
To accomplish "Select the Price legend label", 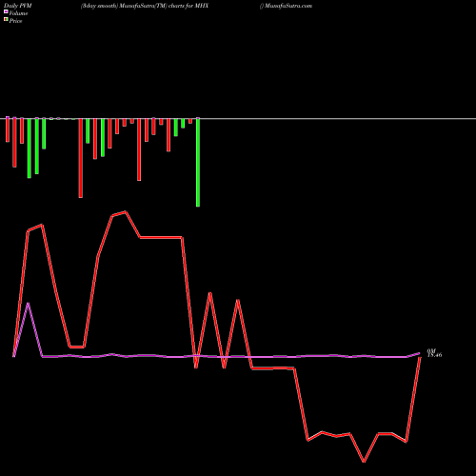I will tap(15, 21).
